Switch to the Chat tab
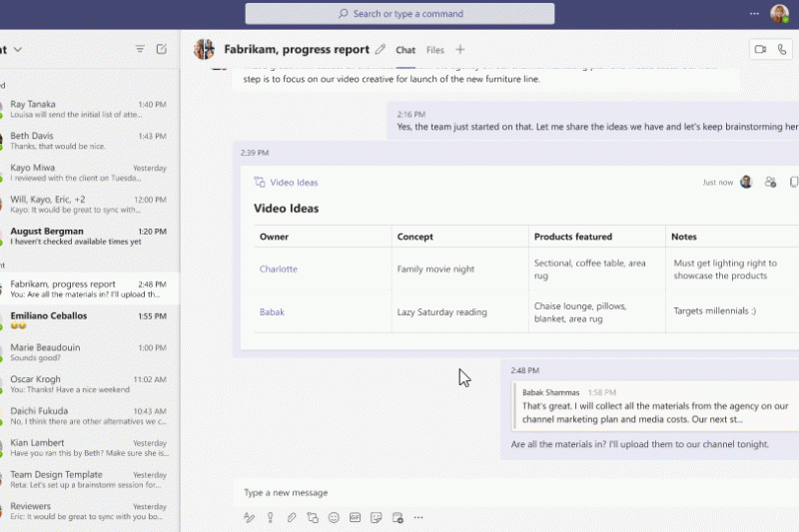Viewport: 799px width, 532px height. pos(405,50)
